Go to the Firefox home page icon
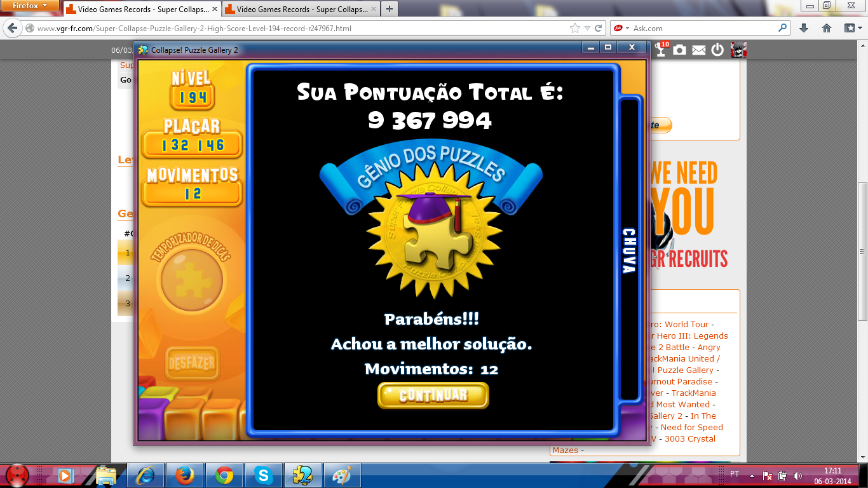 click(827, 28)
